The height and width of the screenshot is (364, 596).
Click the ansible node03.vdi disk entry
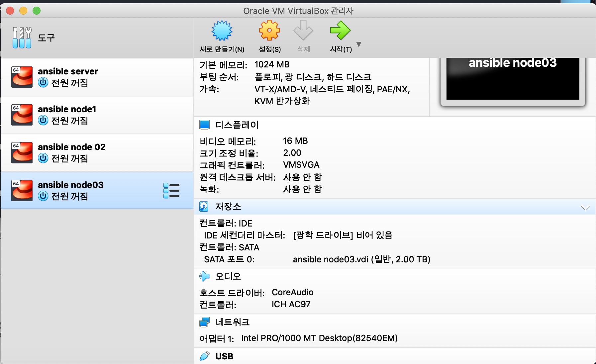coord(361,259)
